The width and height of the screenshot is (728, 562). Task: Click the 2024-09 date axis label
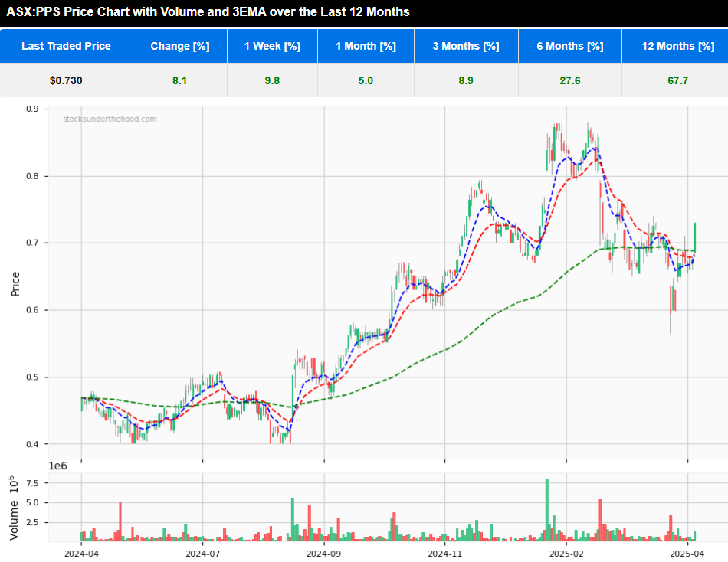[x=324, y=554]
